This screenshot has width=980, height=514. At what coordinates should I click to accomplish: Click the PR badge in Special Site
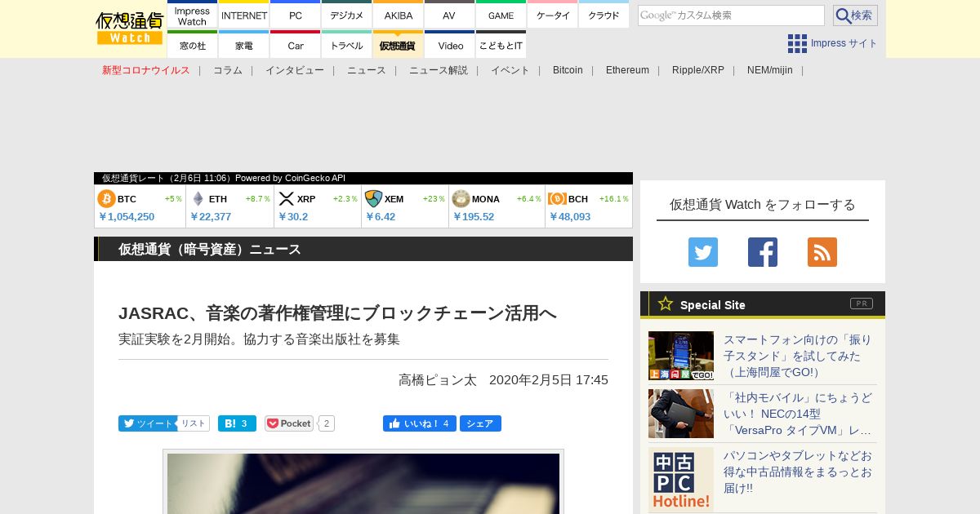pos(862,304)
